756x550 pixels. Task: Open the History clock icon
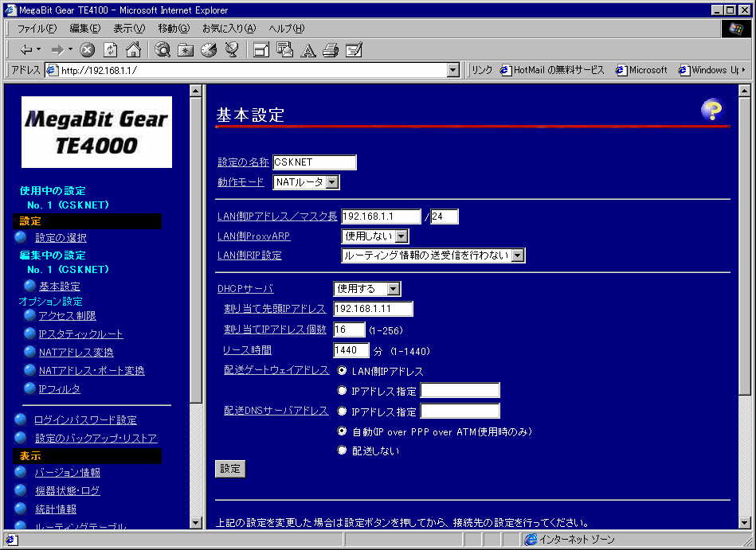tap(209, 49)
